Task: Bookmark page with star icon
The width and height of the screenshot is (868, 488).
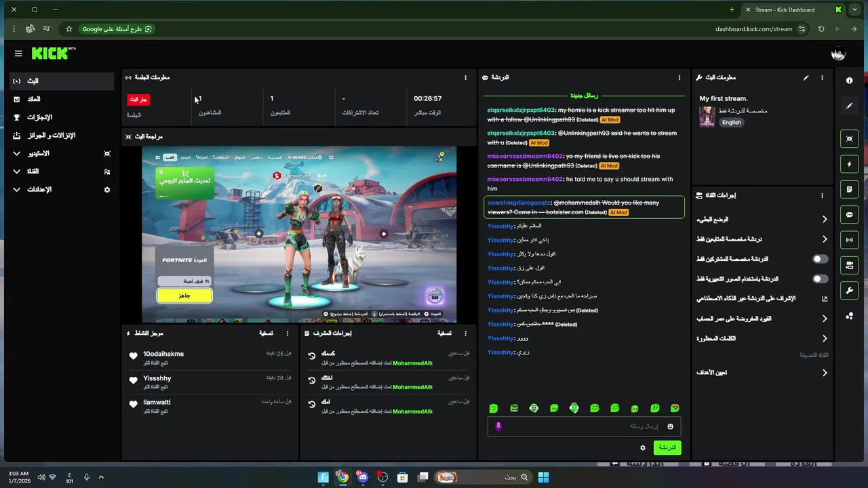Action: [68, 29]
